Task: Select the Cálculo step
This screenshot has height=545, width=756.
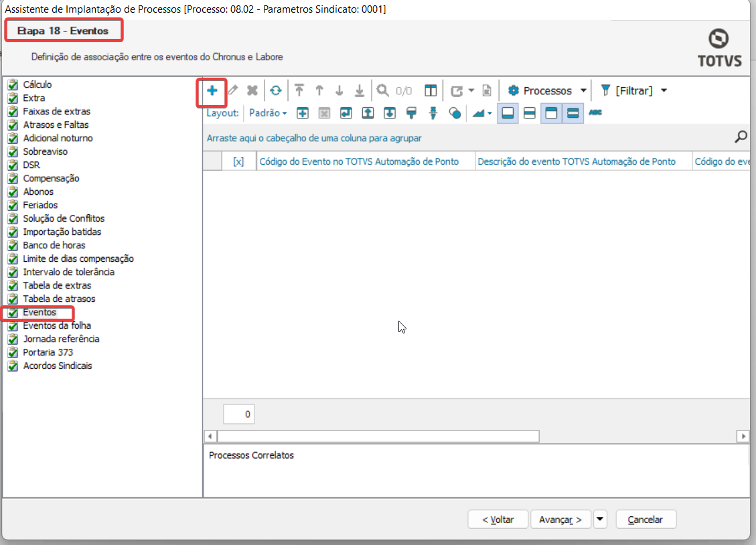Action: tap(37, 84)
